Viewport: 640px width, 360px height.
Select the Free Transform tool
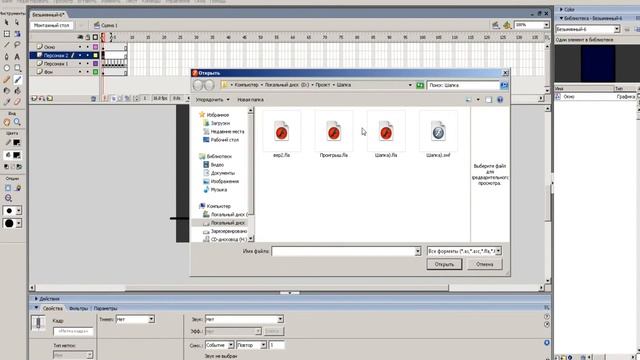point(7,34)
